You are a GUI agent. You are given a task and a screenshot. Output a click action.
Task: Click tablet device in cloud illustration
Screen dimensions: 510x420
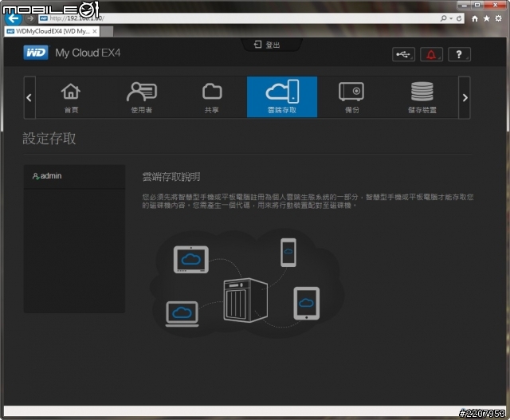coord(306,303)
